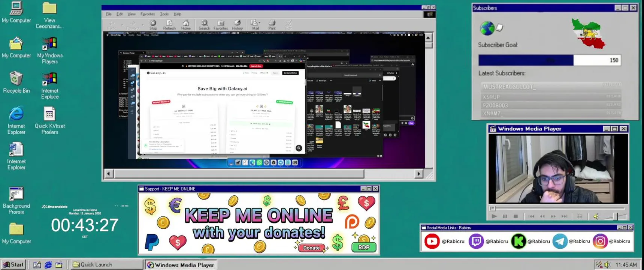Click the flag-colored map image in Subscribers window
Screen dimensions: 644x270
[588, 34]
